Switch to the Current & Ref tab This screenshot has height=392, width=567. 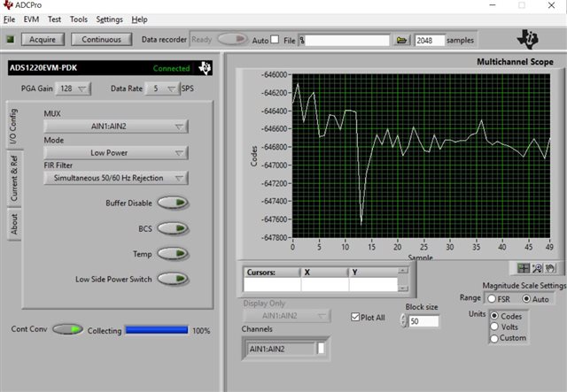click(14, 179)
